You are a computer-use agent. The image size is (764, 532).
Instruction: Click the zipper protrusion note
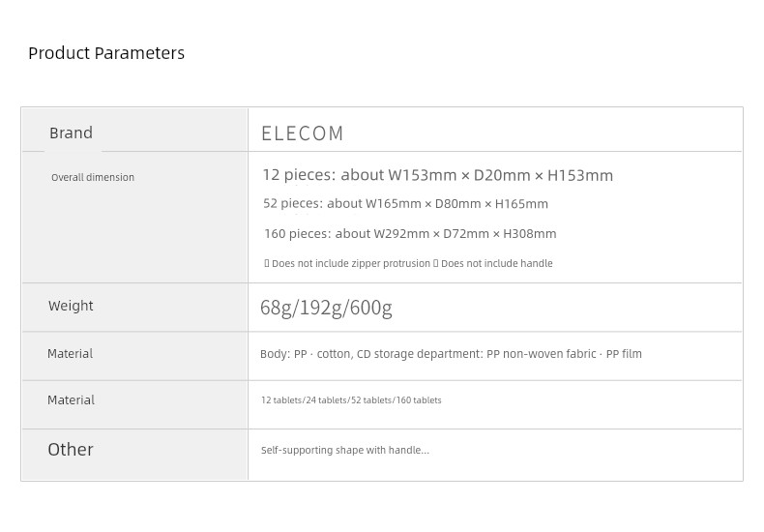point(347,263)
